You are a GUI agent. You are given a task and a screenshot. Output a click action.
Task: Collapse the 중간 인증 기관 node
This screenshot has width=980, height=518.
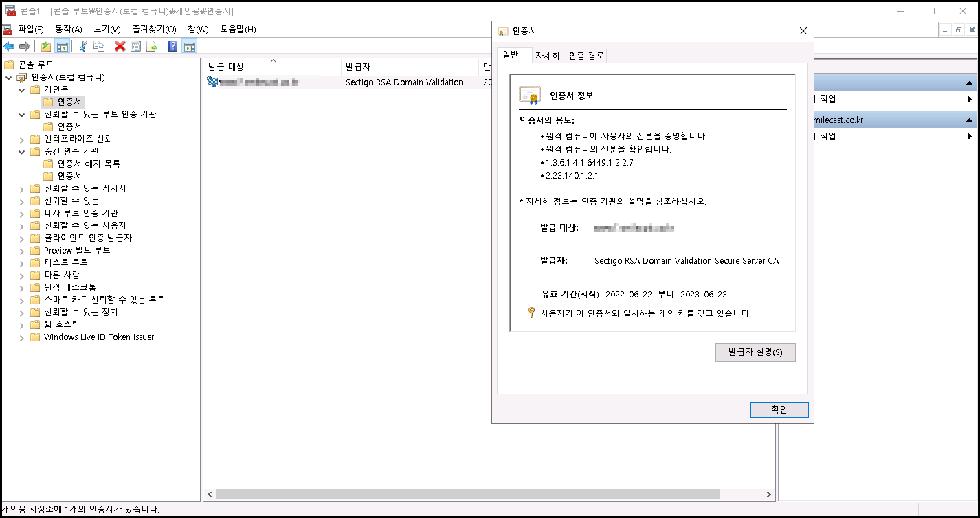point(22,151)
